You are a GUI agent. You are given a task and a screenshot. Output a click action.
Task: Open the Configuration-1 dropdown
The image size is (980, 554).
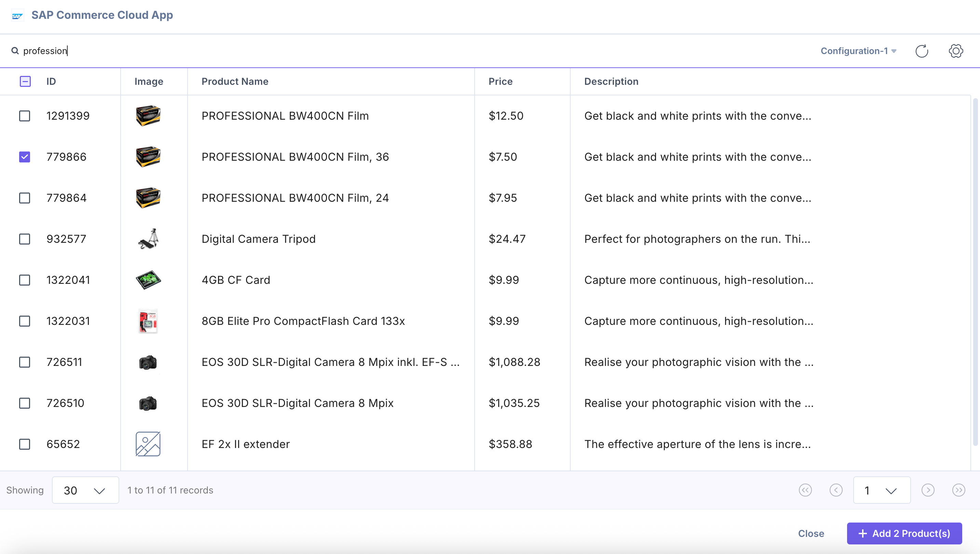click(858, 51)
